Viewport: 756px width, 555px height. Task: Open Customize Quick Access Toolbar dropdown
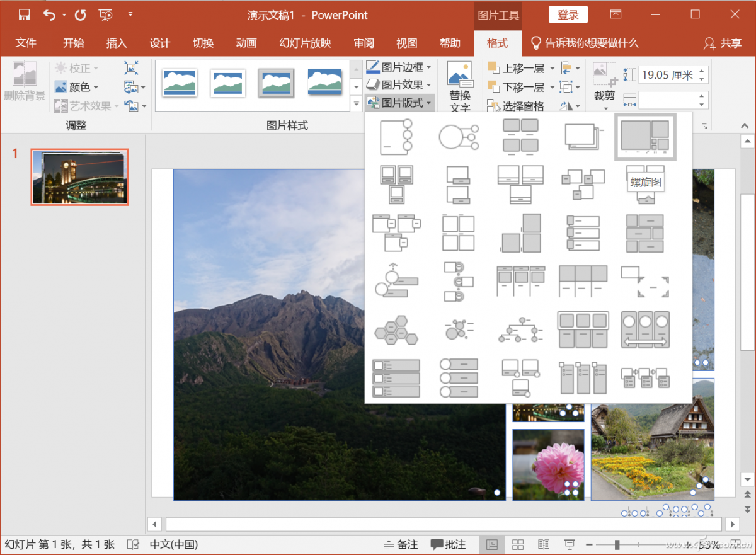130,14
